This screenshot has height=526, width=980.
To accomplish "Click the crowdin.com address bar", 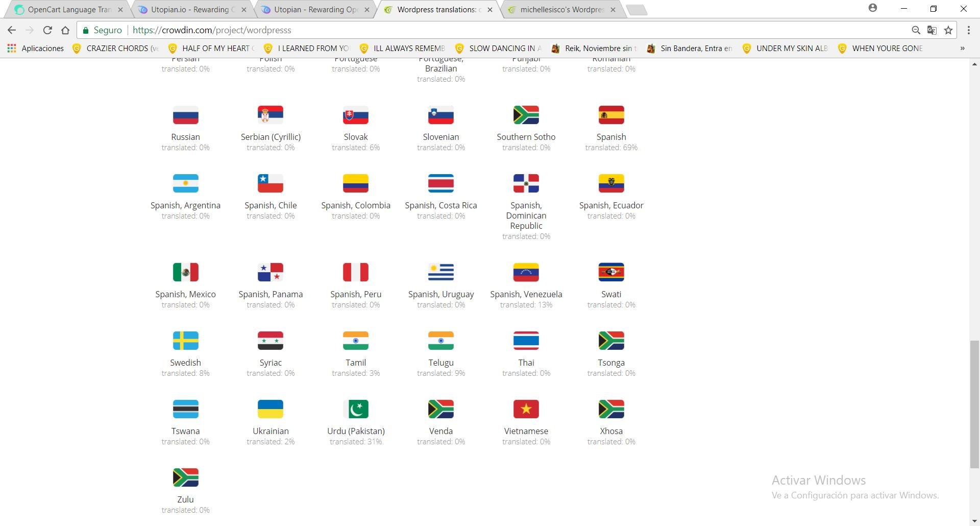I will (x=517, y=30).
